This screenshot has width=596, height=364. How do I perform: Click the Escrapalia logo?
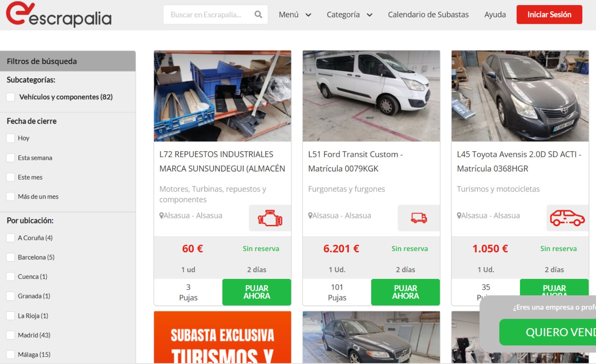59,15
